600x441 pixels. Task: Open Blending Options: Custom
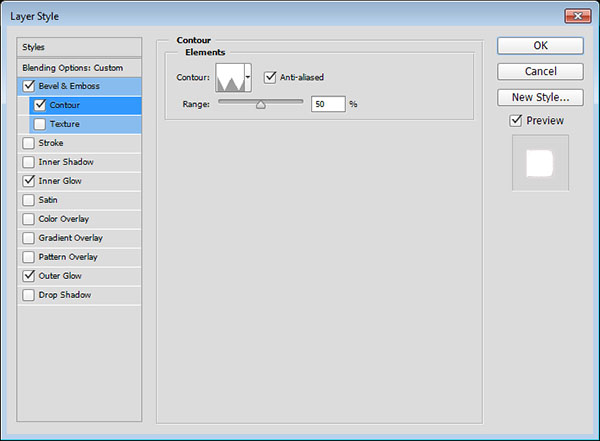pyautogui.click(x=79, y=68)
